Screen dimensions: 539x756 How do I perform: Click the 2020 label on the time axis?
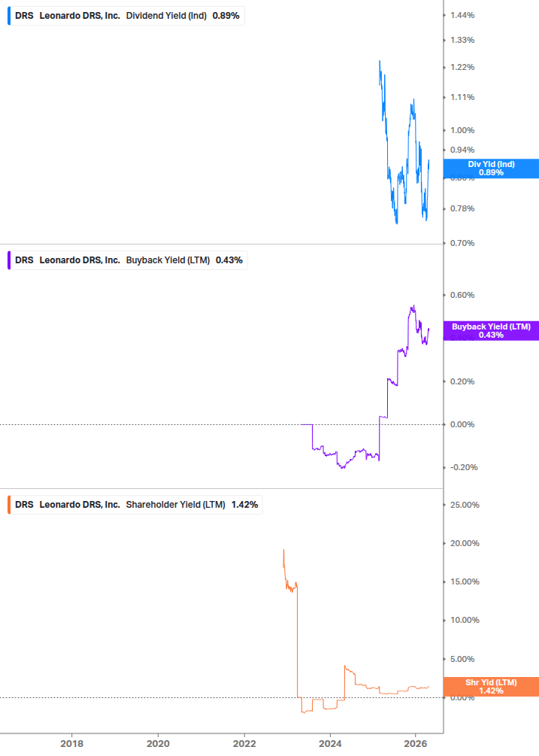tap(158, 743)
